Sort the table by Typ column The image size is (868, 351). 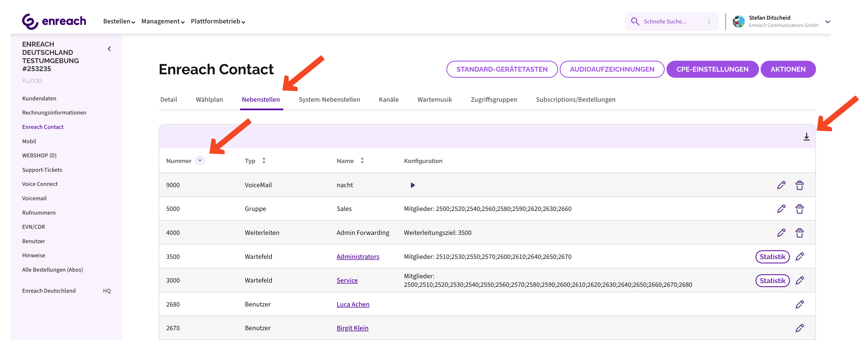pyautogui.click(x=264, y=161)
